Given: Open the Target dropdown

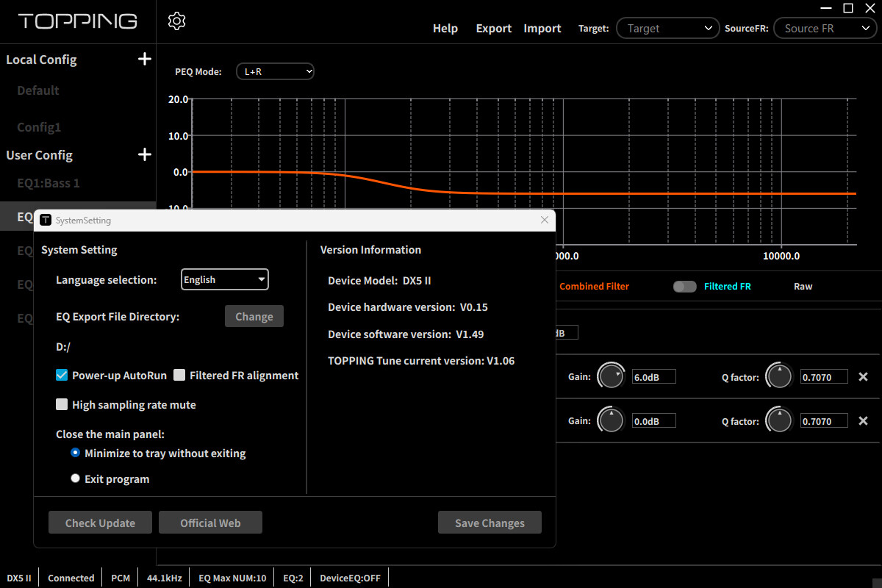Looking at the screenshot, I should 667,28.
